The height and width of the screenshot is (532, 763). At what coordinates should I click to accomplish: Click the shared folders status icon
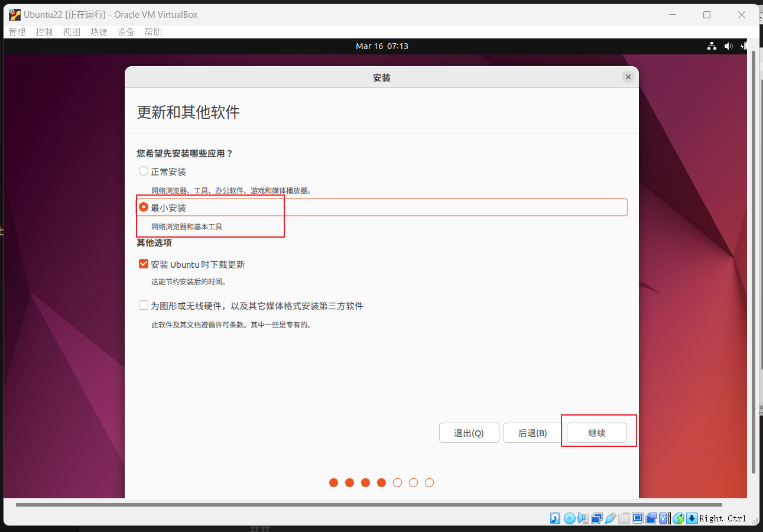pos(624,518)
